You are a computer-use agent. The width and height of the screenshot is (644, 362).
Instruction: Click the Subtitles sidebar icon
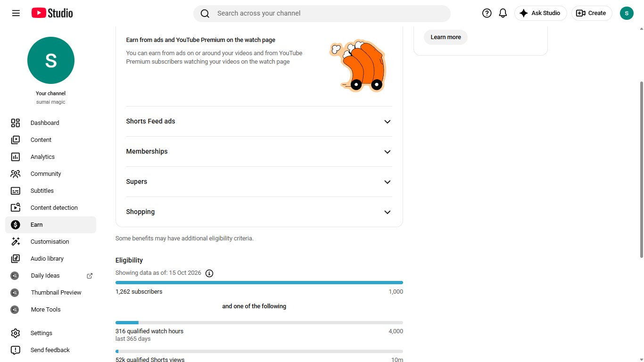[16, 191]
